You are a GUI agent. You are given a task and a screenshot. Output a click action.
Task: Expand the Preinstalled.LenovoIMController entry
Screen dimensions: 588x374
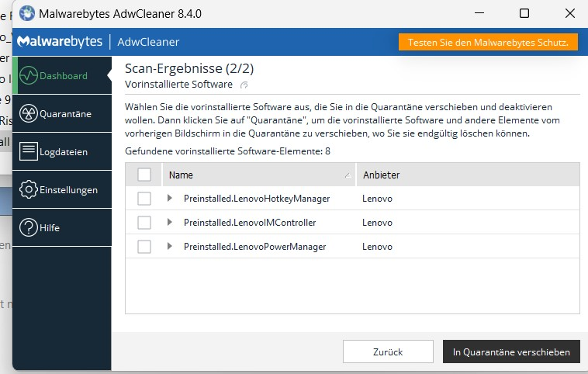click(x=170, y=223)
